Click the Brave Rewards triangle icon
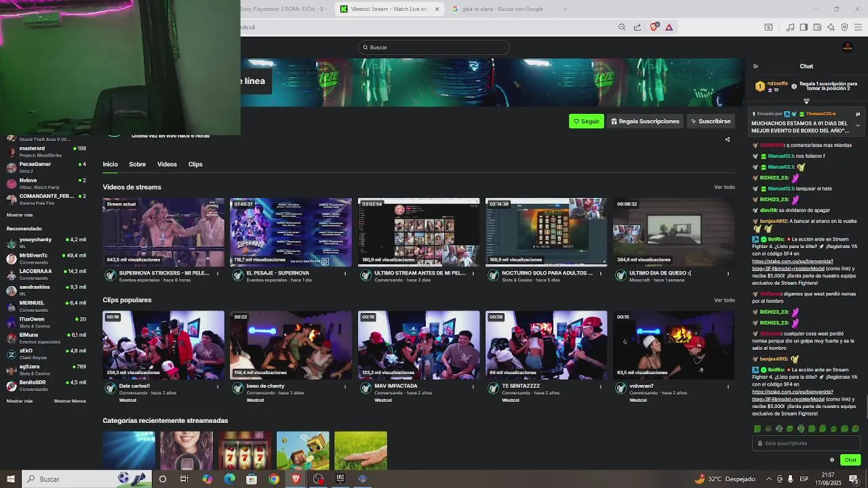Image resolution: width=868 pixels, height=488 pixels. point(669,27)
